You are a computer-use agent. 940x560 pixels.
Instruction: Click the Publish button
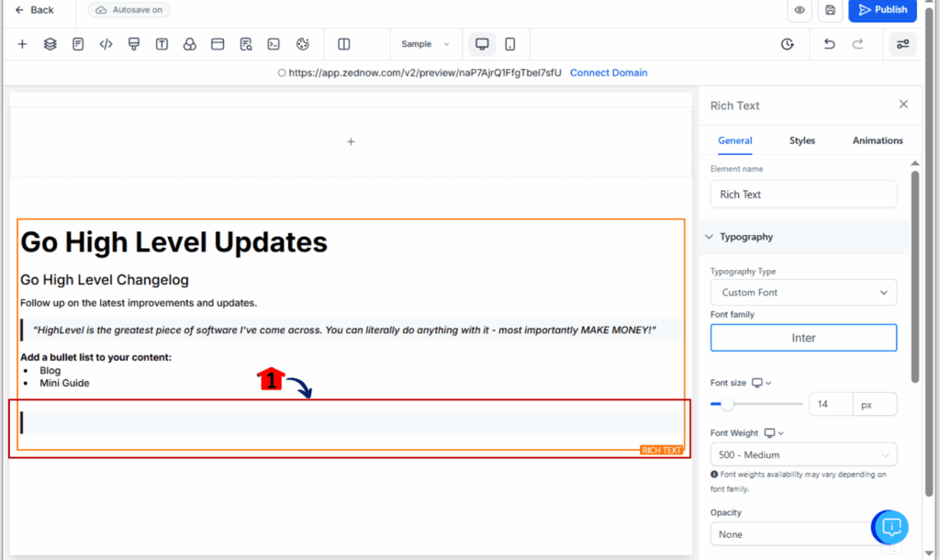tap(882, 10)
